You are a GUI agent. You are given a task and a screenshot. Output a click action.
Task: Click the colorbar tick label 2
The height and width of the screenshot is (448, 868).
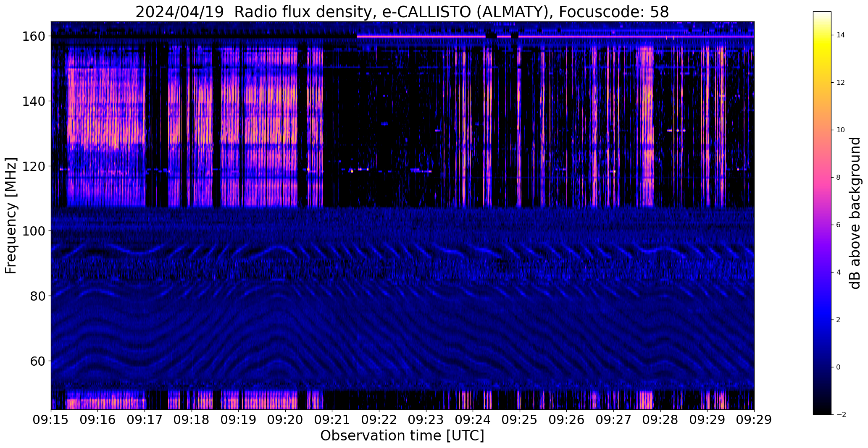tap(839, 320)
